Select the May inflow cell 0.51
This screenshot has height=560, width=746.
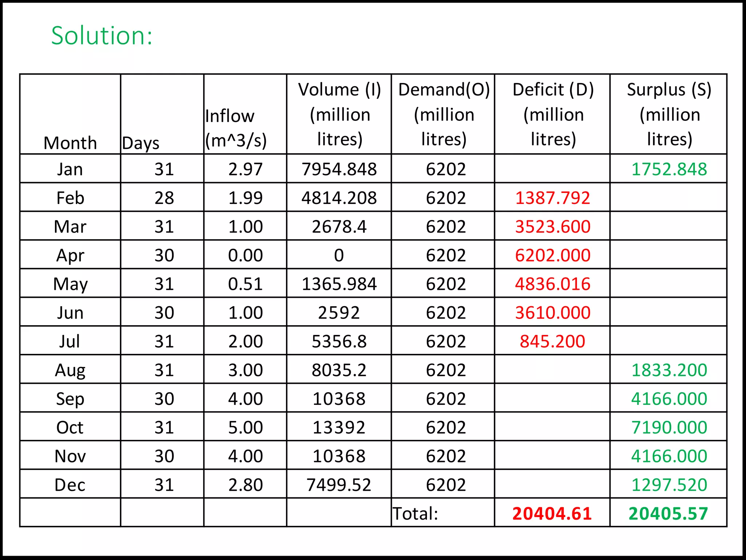pos(245,284)
